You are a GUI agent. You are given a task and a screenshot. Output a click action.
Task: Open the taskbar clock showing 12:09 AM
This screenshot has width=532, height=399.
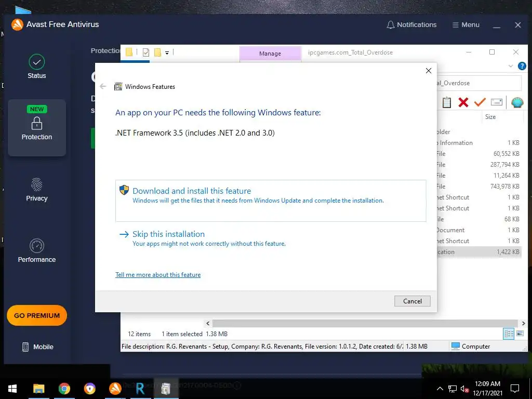tap(487, 389)
